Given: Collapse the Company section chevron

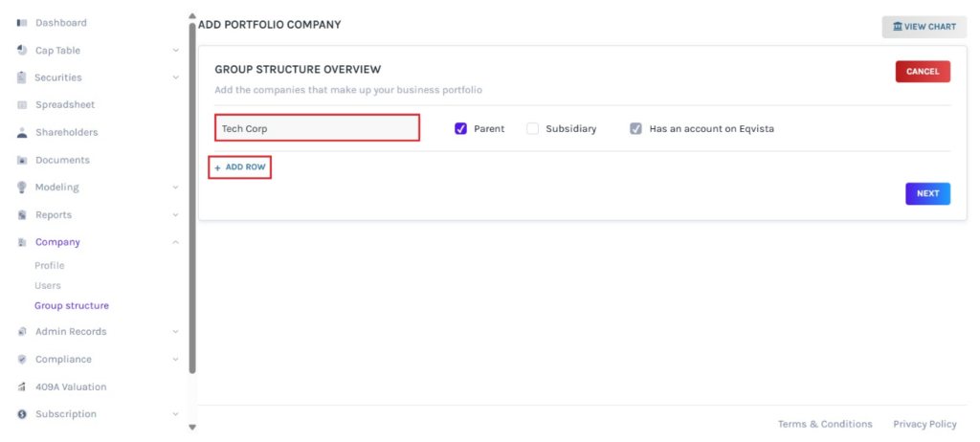Looking at the screenshot, I should click(175, 243).
